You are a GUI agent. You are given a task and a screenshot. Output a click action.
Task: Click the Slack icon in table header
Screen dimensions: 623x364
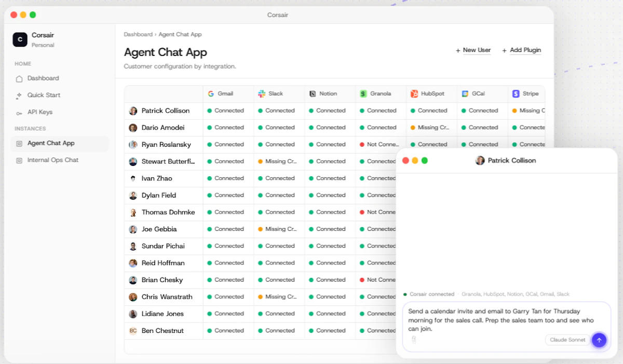coord(262,94)
